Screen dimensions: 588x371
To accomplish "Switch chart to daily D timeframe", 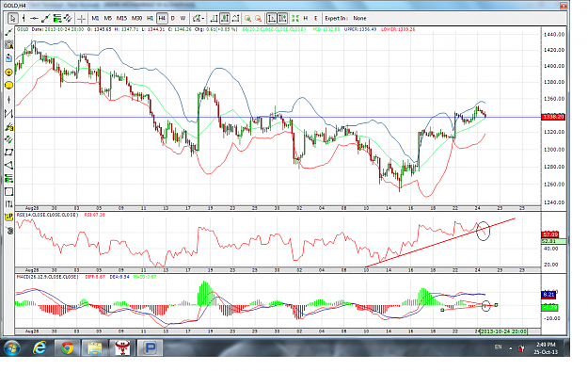I will point(172,18).
